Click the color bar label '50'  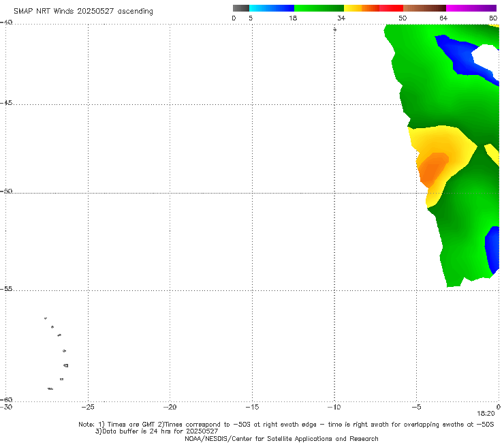click(x=403, y=18)
